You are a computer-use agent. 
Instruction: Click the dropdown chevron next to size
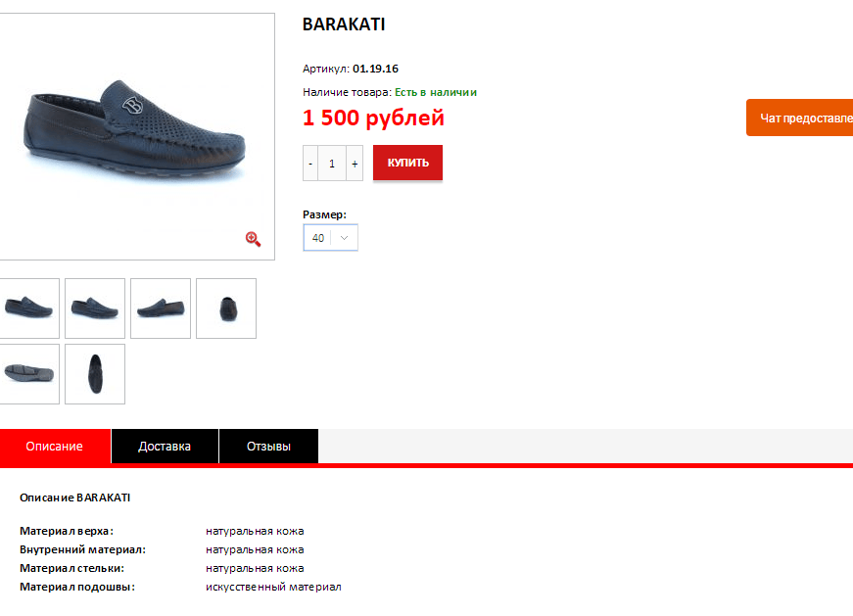[344, 238]
